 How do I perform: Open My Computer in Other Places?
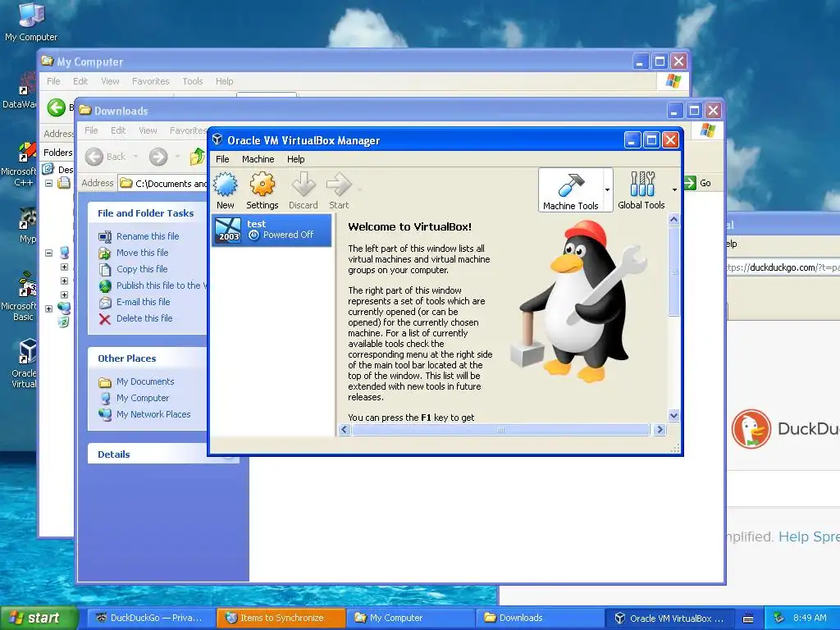pos(143,398)
